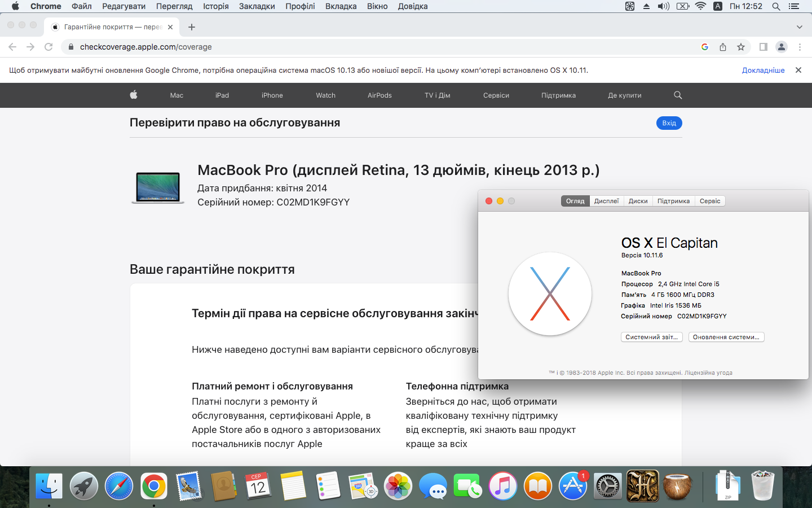
Task: Open Google Chrome from the Dock
Action: pos(154,486)
